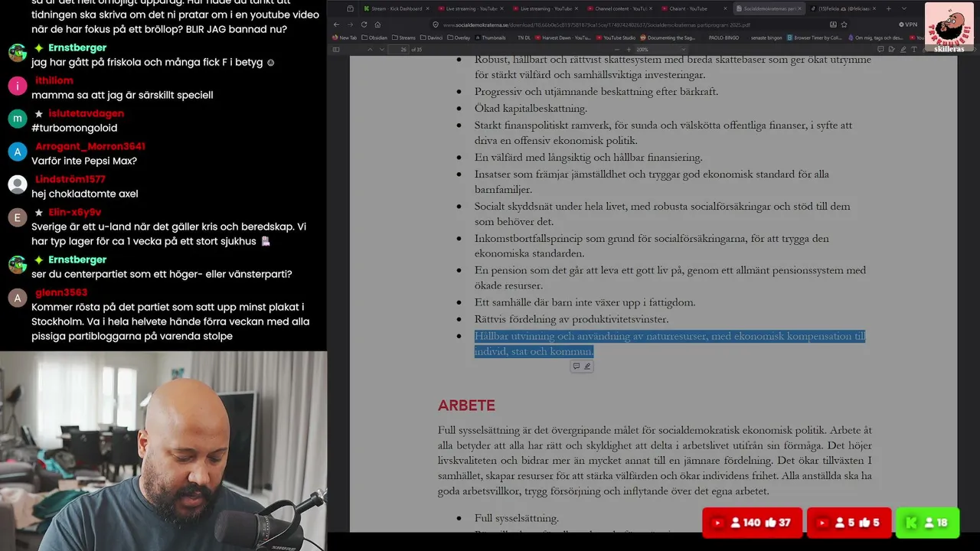Select the PDF toolbar text annotation tool

click(x=914, y=49)
